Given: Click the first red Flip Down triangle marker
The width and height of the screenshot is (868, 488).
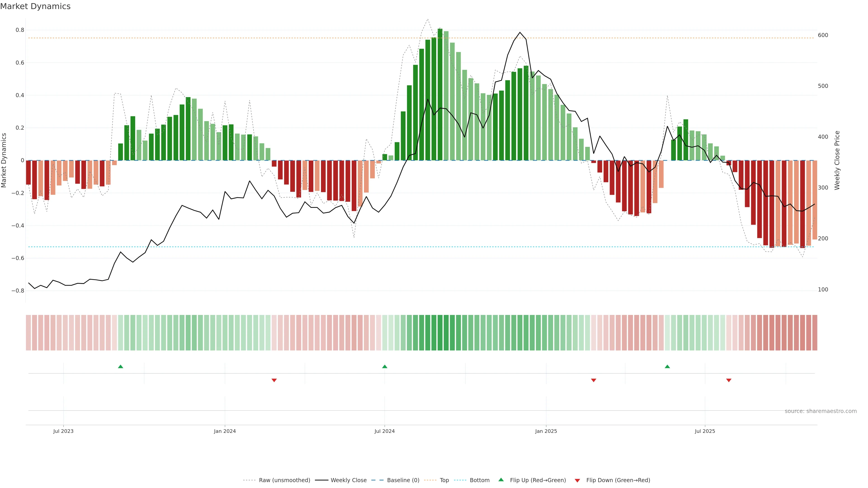Looking at the screenshot, I should coord(274,380).
